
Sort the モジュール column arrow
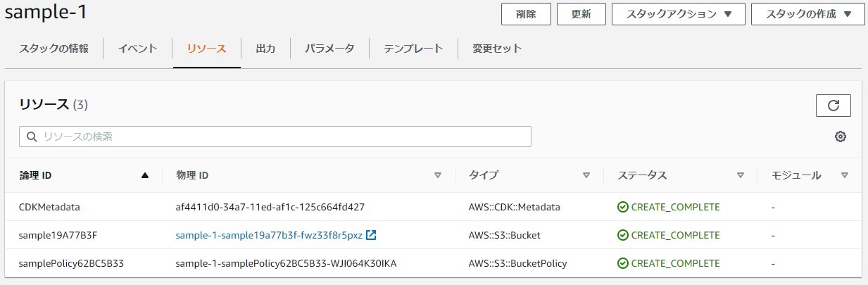pyautogui.click(x=845, y=175)
